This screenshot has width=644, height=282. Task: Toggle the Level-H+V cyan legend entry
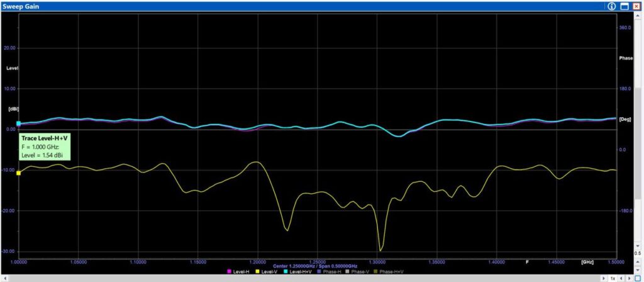pos(297,272)
